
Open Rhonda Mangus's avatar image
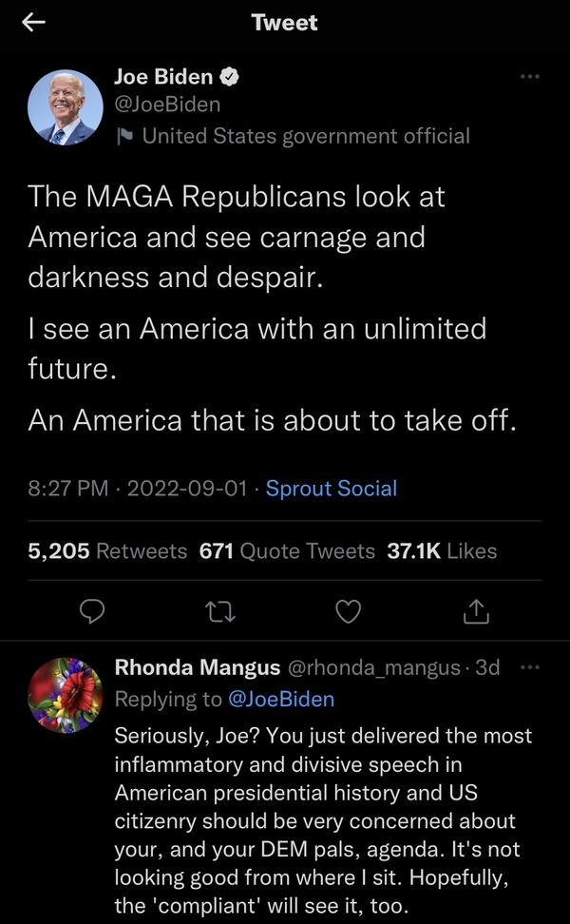(65, 693)
